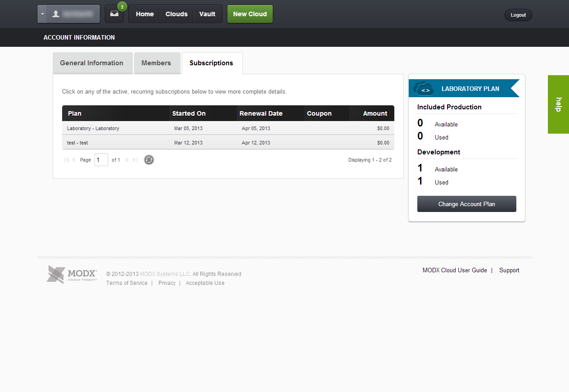The image size is (569, 392).
Task: Click the Change Account Plan button
Action: pyautogui.click(x=467, y=204)
